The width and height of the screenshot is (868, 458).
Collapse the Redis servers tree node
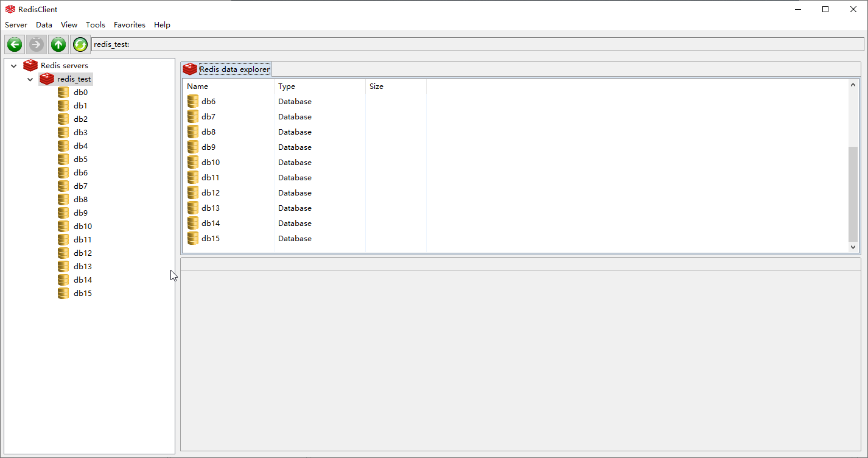pyautogui.click(x=13, y=66)
